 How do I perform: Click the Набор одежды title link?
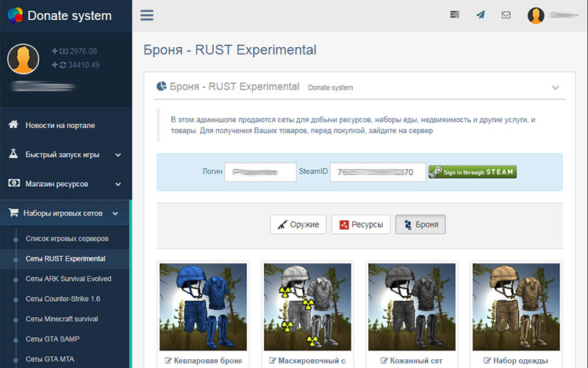coord(520,361)
